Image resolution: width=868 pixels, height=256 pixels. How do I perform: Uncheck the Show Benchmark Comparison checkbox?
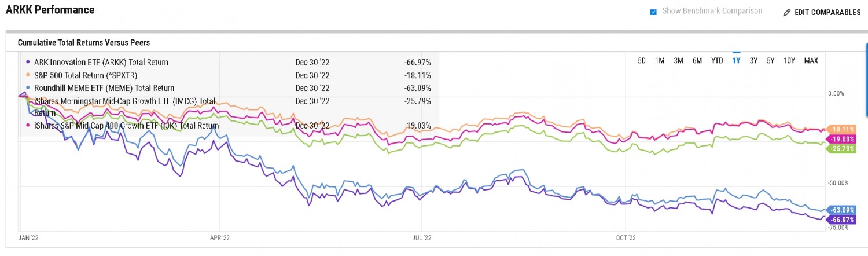[x=653, y=12]
